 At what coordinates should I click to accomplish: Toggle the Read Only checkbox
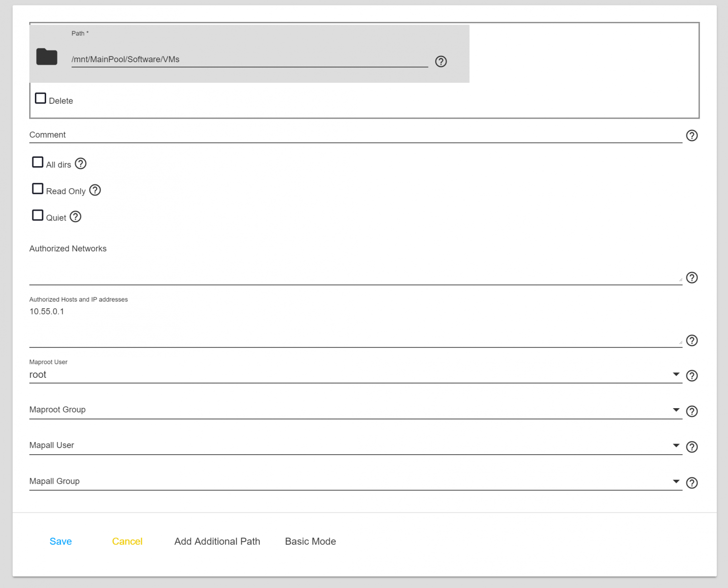[x=38, y=189]
